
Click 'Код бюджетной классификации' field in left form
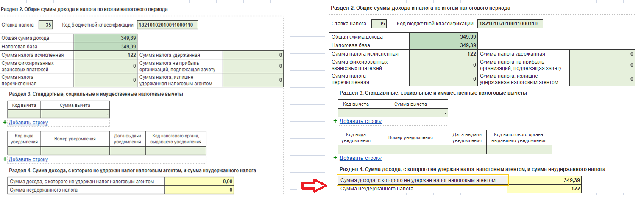click(167, 25)
